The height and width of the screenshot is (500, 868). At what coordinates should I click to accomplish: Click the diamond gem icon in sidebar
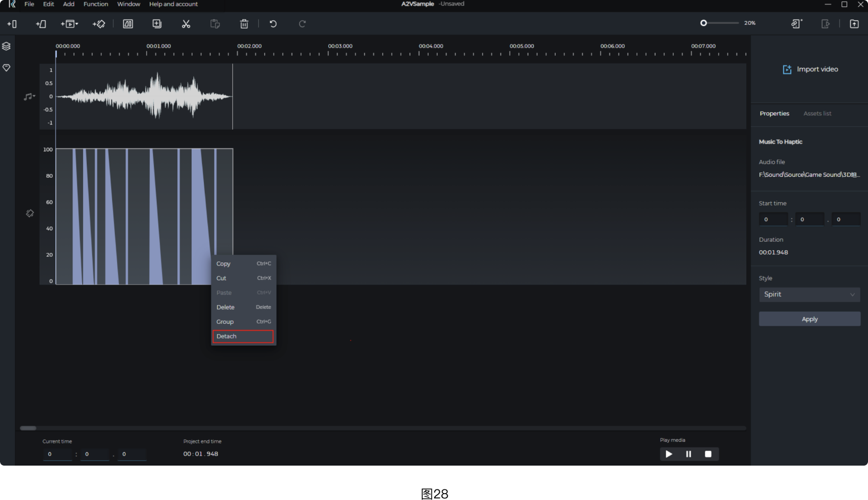pyautogui.click(x=6, y=68)
